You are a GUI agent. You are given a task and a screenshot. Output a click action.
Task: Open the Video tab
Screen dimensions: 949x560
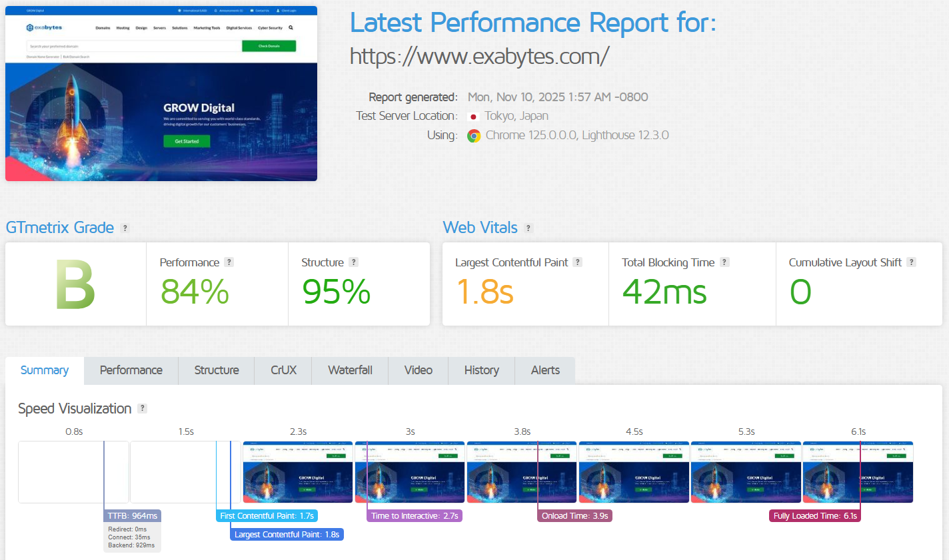[x=419, y=370]
